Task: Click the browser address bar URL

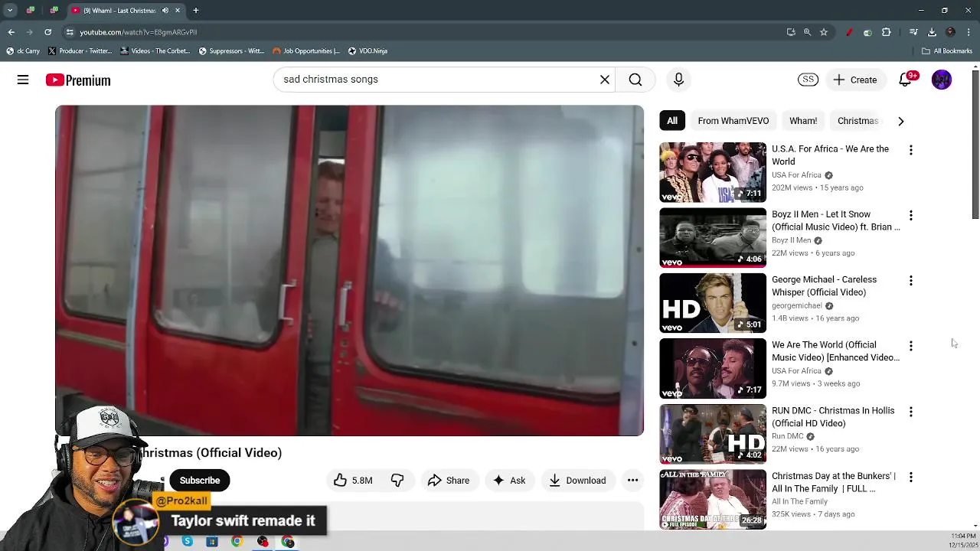Action: [139, 32]
